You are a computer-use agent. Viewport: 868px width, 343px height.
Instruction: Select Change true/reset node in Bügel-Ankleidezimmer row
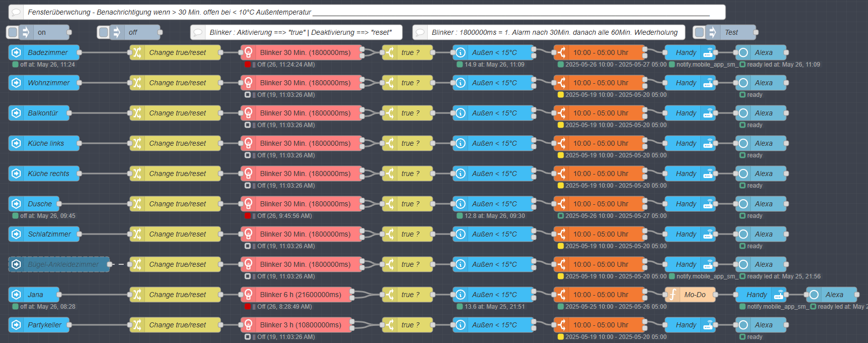[175, 264]
